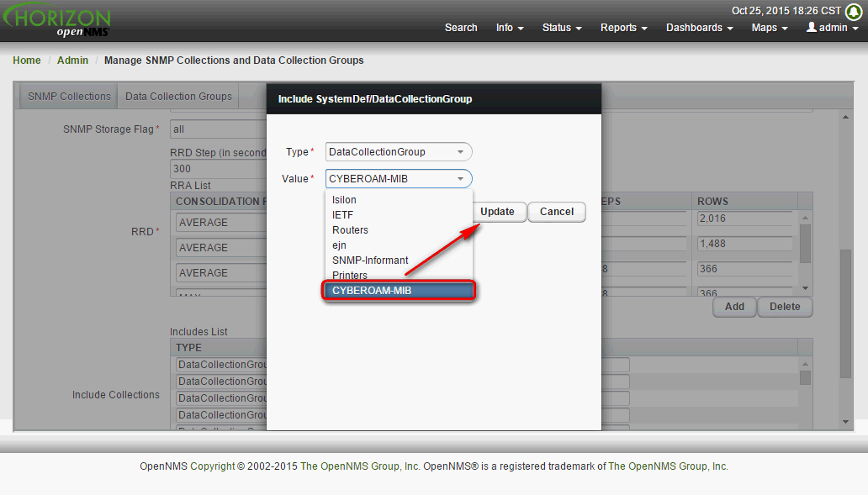Image resolution: width=868 pixels, height=495 pixels.
Task: Click the SNMP Storage Flag field
Action: pos(218,129)
